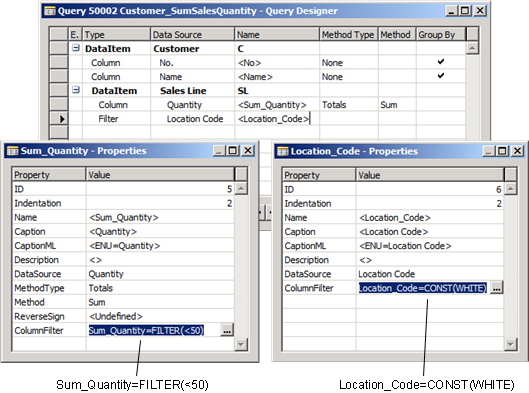Click the Customer DataItem row selector
The width and height of the screenshot is (529, 393).
click(x=59, y=49)
